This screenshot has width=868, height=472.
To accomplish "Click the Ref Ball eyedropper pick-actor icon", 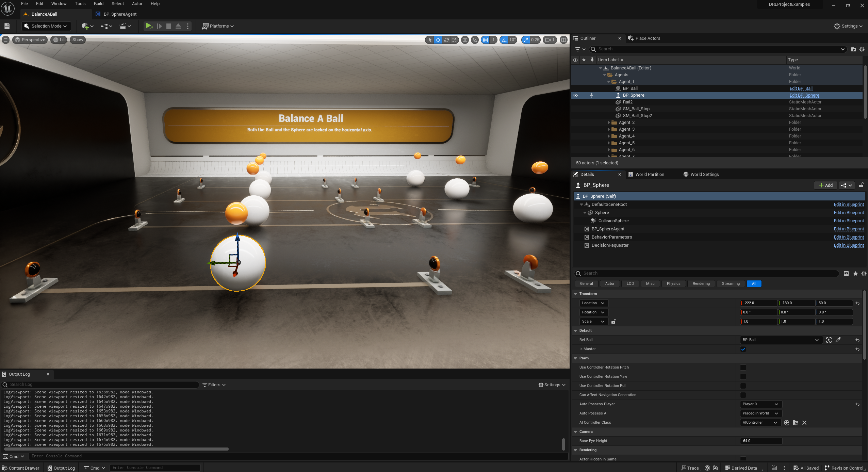I will pyautogui.click(x=838, y=340).
